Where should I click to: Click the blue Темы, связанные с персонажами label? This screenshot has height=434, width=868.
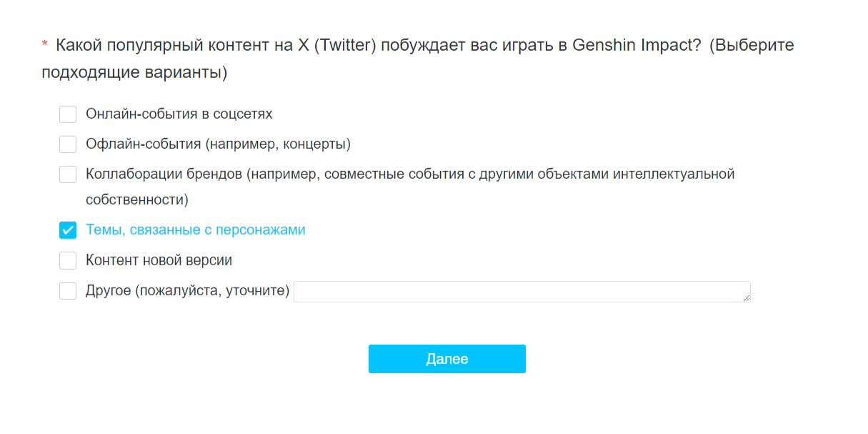pyautogui.click(x=195, y=230)
